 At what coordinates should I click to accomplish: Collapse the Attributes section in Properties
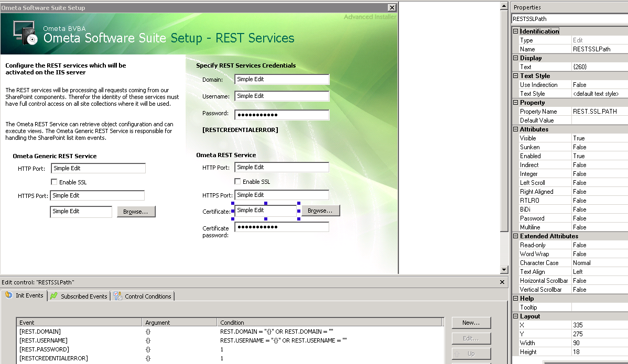click(515, 129)
